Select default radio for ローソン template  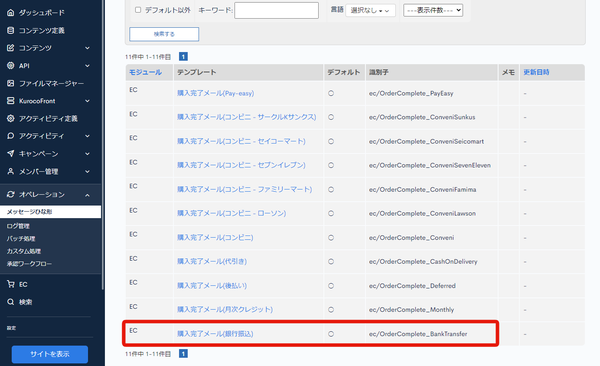click(331, 214)
